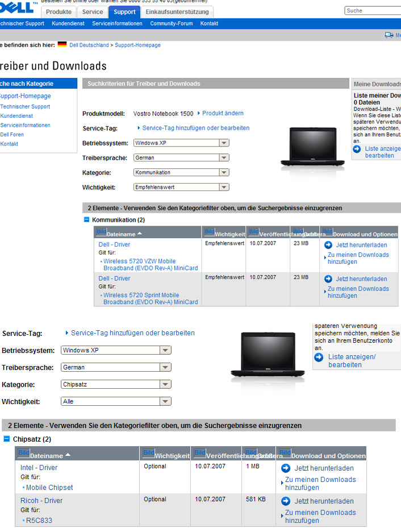Open the Support-Homepage breadcrumb link

[137, 45]
